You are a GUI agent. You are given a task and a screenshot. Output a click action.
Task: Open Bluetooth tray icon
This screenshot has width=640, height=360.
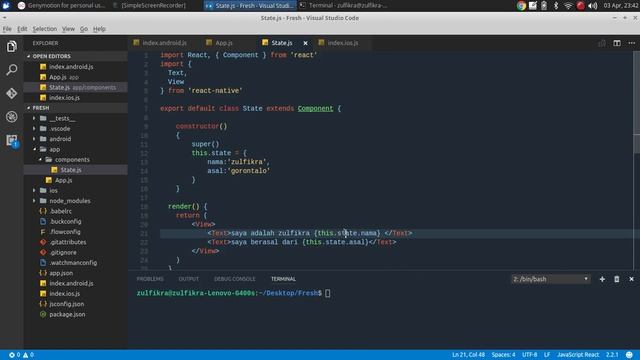556,6
